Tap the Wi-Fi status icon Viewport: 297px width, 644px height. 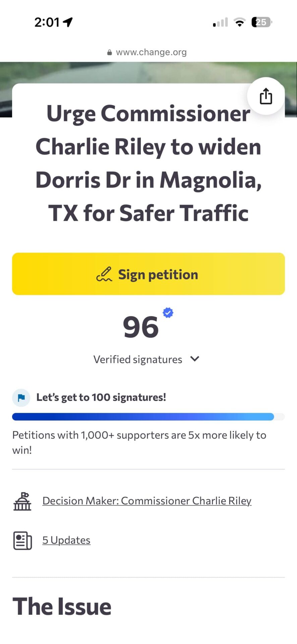239,22
